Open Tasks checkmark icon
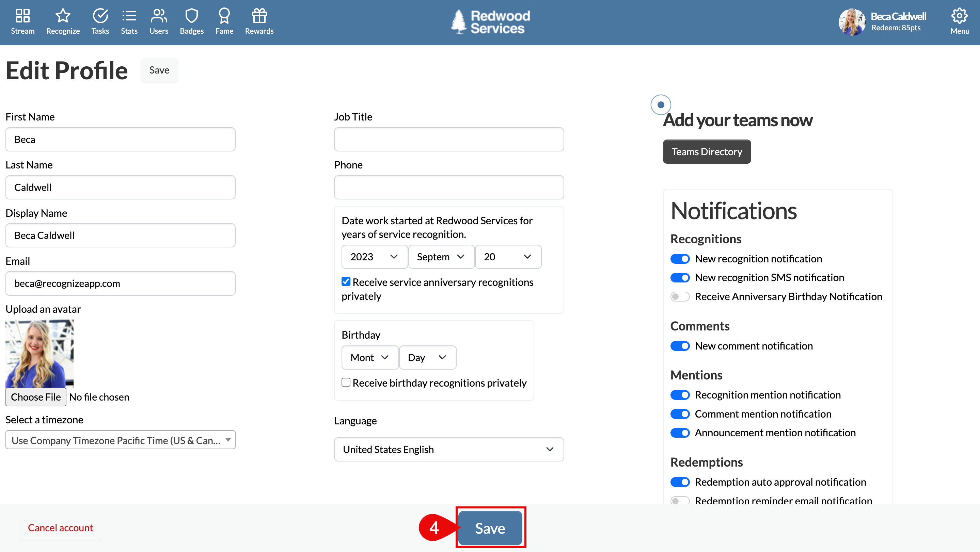The image size is (980, 552). click(100, 16)
